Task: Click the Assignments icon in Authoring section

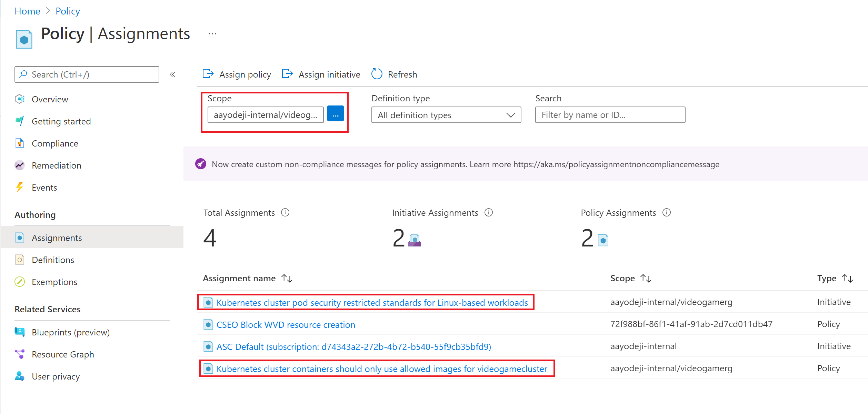Action: pyautogui.click(x=20, y=238)
